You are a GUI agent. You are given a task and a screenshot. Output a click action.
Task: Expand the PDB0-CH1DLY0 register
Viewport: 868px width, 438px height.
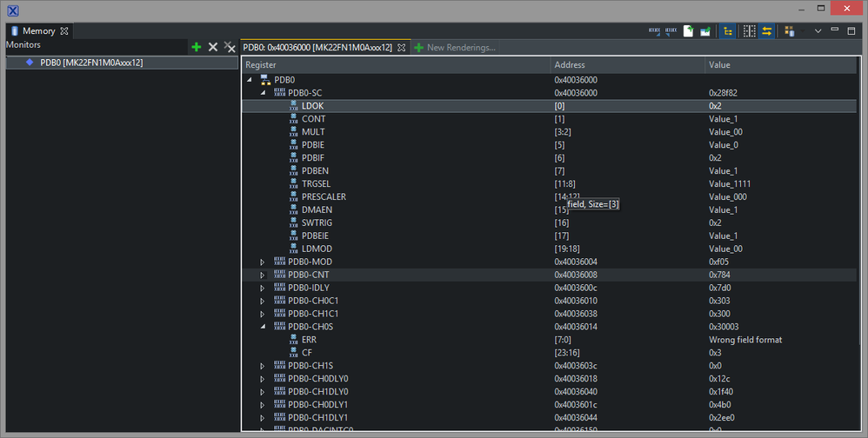[x=263, y=392]
